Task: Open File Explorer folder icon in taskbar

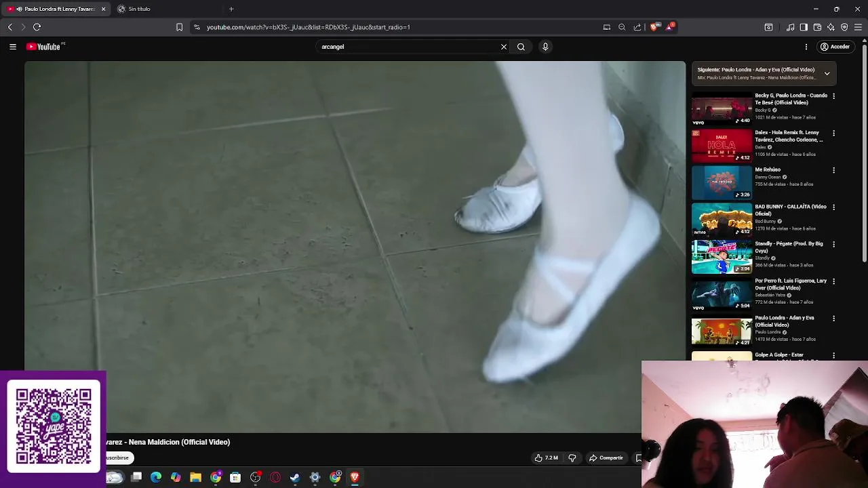Action: point(195,478)
